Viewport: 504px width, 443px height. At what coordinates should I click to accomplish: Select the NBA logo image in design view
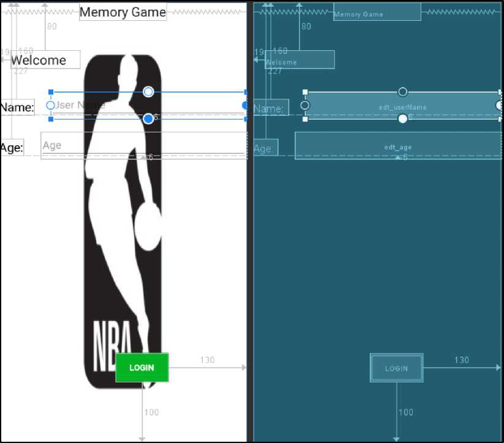(x=122, y=221)
